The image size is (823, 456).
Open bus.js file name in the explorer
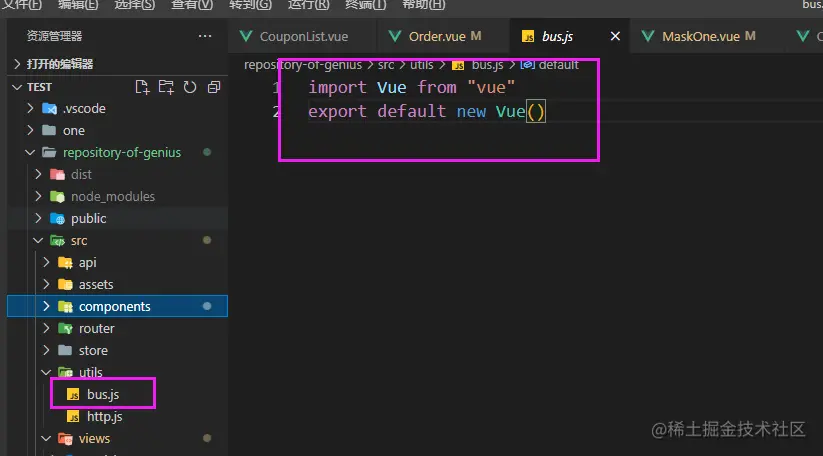tap(103, 394)
